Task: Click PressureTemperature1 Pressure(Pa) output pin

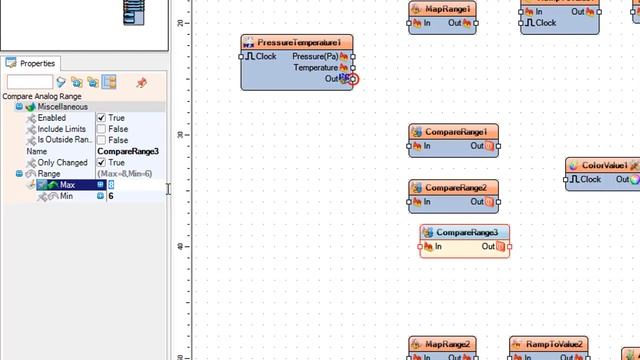Action: 353,56
